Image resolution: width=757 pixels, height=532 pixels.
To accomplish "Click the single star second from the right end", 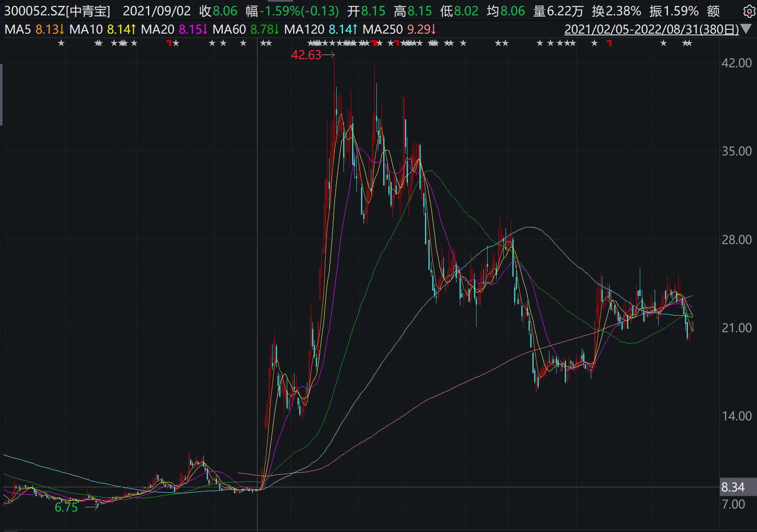I will click(663, 43).
